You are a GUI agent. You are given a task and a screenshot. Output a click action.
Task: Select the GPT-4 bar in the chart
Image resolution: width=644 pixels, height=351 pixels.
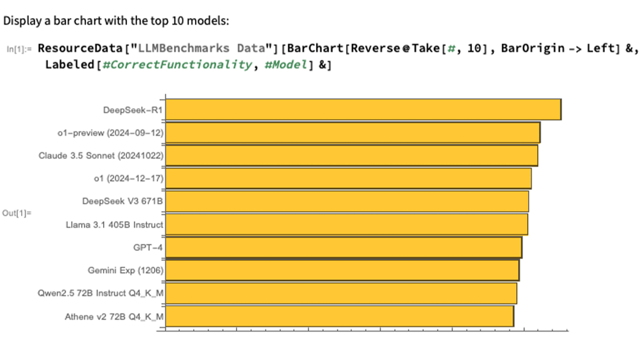[343, 247]
